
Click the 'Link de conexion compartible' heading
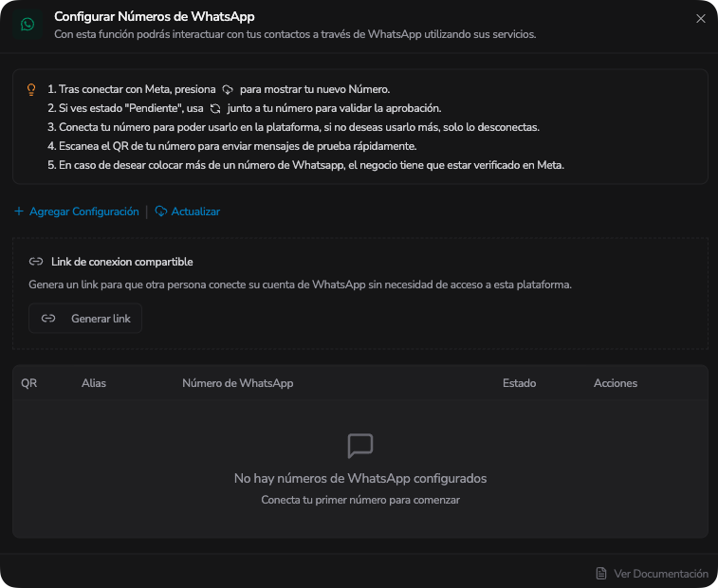(x=121, y=262)
